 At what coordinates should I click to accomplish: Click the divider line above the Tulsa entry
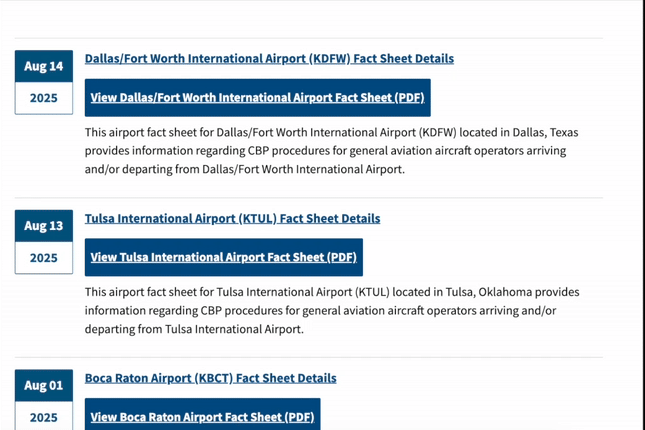tap(309, 198)
